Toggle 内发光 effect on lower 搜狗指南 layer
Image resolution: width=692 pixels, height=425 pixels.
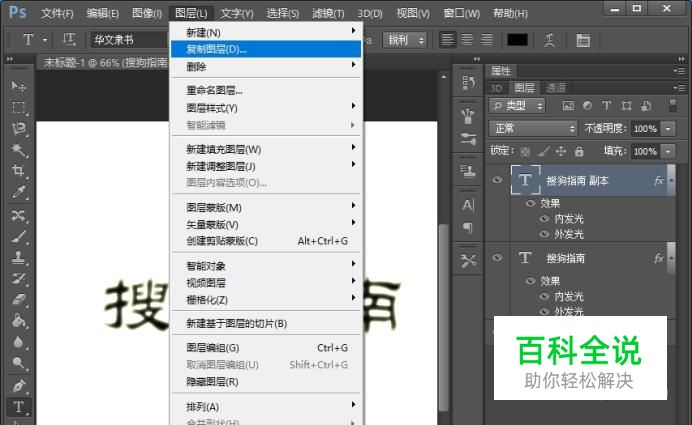click(x=545, y=297)
